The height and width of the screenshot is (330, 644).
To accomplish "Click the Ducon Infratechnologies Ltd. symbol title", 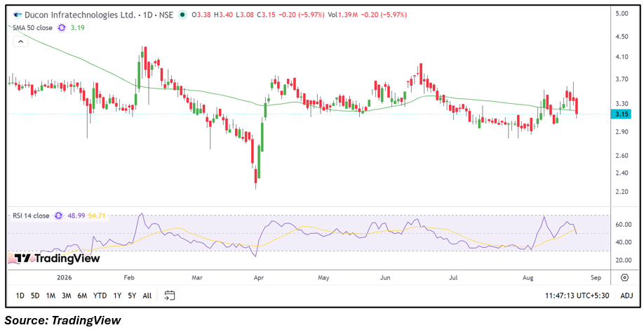I will (x=80, y=15).
